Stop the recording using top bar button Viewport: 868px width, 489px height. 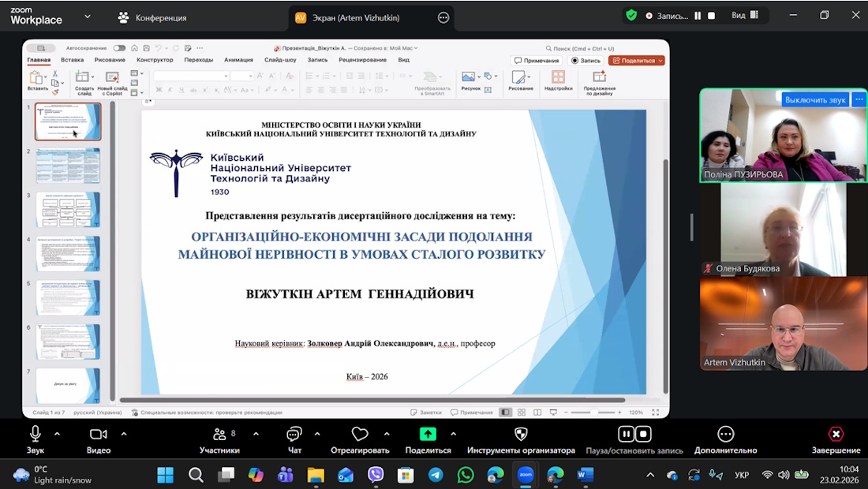click(711, 16)
